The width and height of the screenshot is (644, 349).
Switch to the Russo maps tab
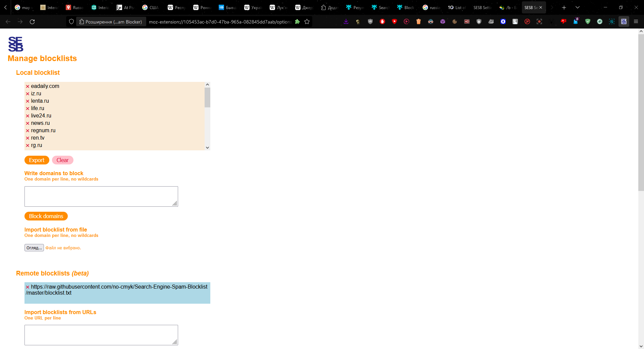(x=74, y=7)
